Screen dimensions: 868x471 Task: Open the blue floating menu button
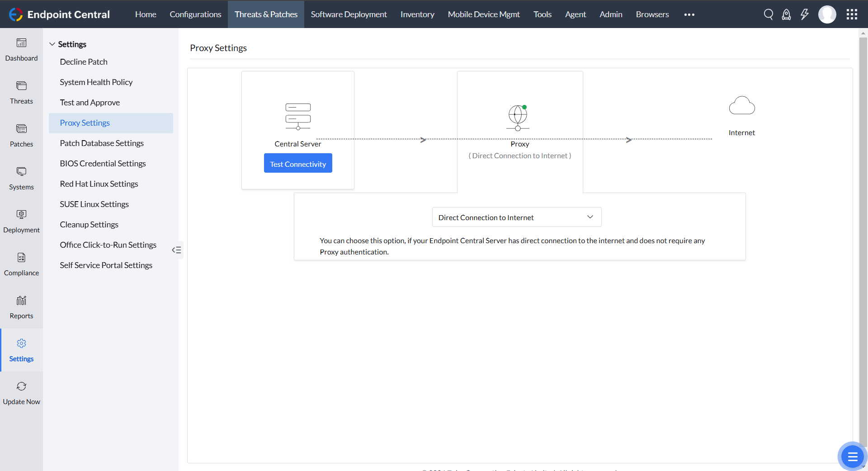852,457
